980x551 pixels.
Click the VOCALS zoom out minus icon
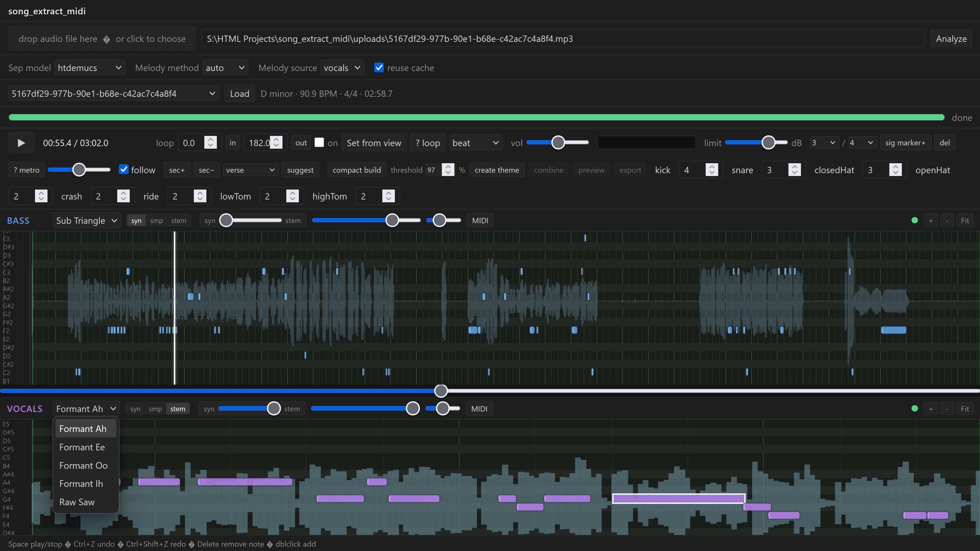947,409
